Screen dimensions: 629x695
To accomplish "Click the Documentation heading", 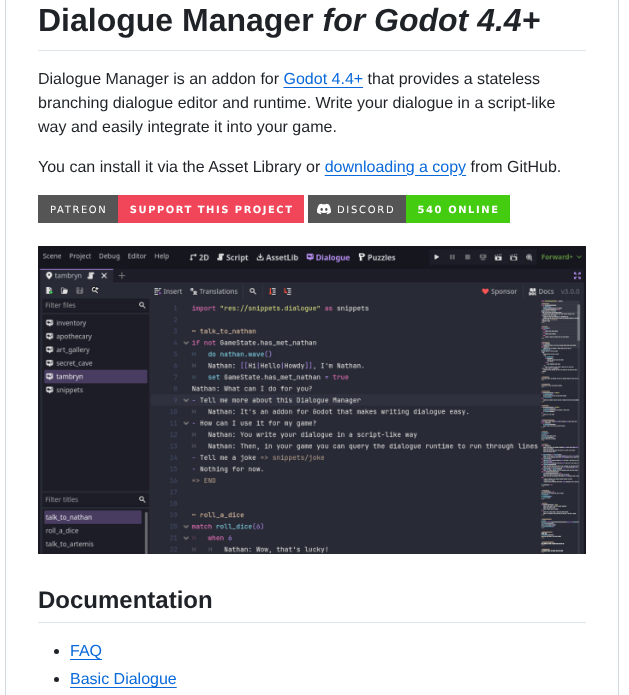I will click(125, 600).
